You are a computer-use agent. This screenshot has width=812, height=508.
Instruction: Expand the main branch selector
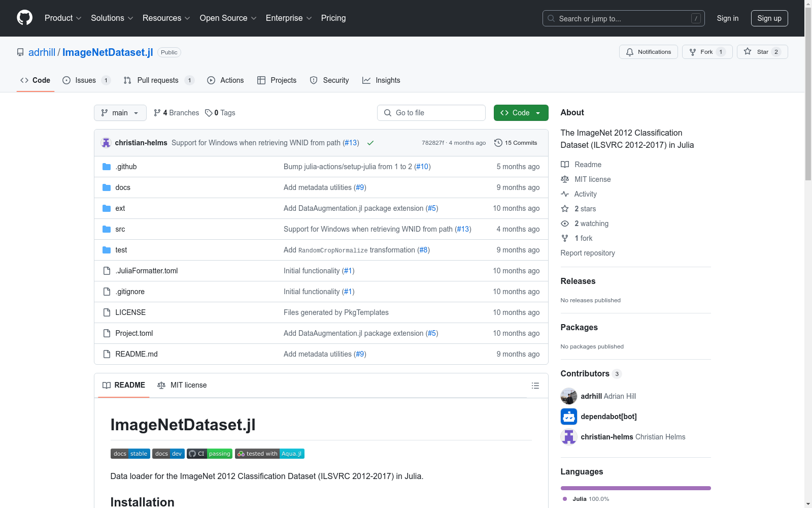[x=120, y=113]
